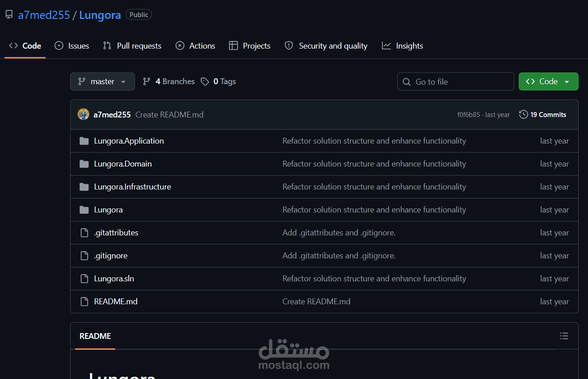
Task: Click the Lungora.sln file icon
Action: tap(84, 279)
